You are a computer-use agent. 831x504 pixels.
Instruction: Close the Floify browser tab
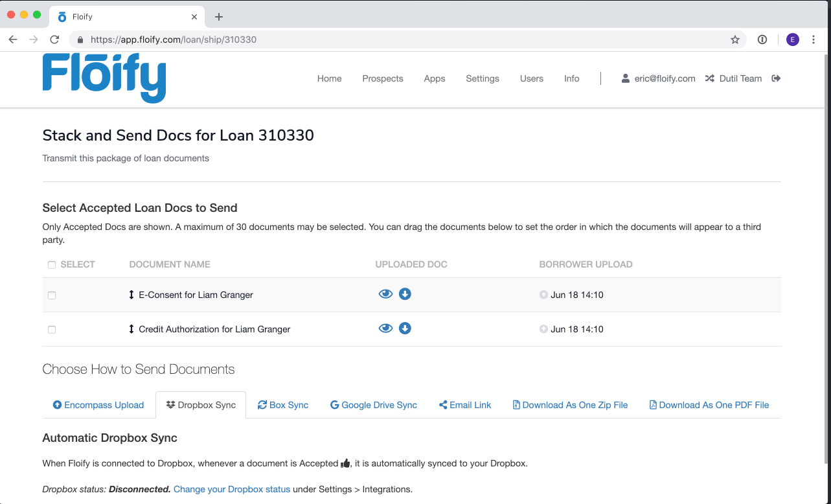193,17
